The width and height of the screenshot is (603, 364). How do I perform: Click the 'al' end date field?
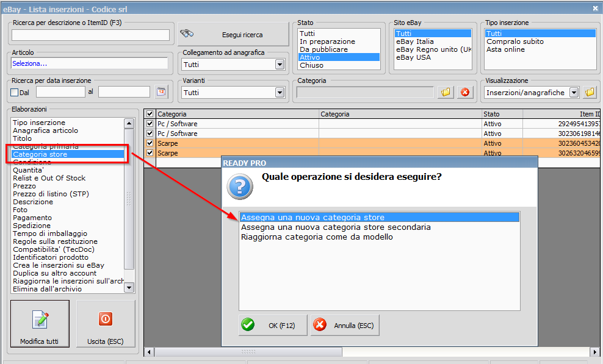click(x=125, y=92)
